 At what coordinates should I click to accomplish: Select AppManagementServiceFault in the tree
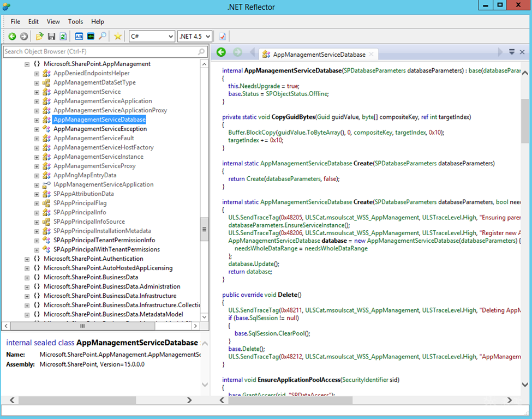94,138
